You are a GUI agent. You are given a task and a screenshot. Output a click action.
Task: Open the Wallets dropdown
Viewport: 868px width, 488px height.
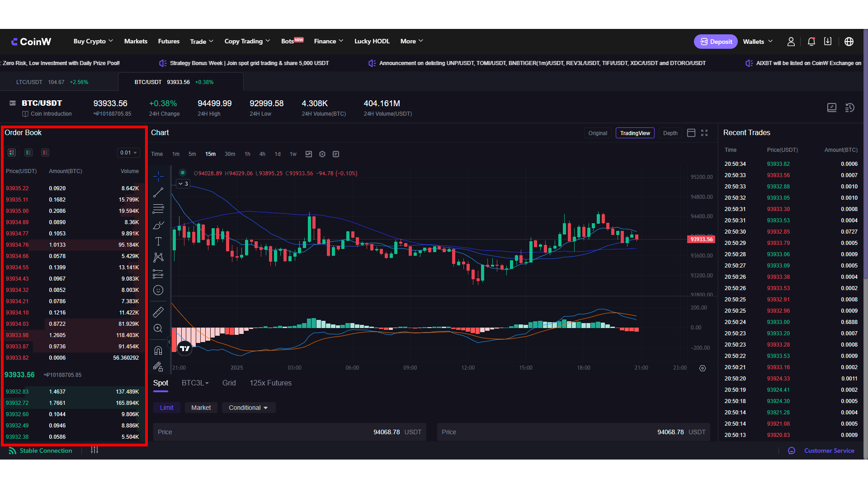tap(758, 42)
